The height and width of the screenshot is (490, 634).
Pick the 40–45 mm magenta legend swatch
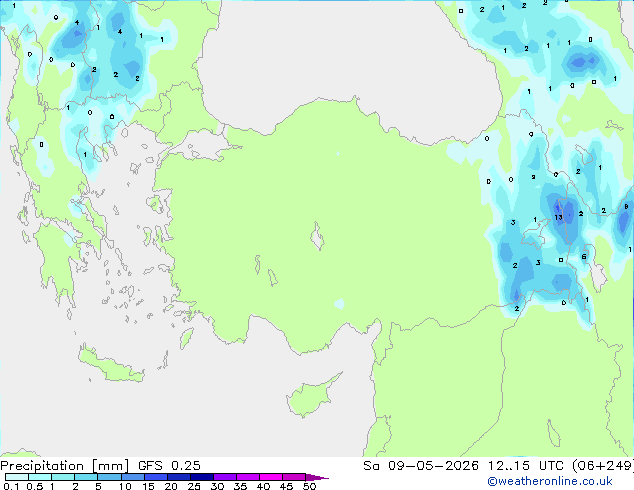tap(271, 477)
